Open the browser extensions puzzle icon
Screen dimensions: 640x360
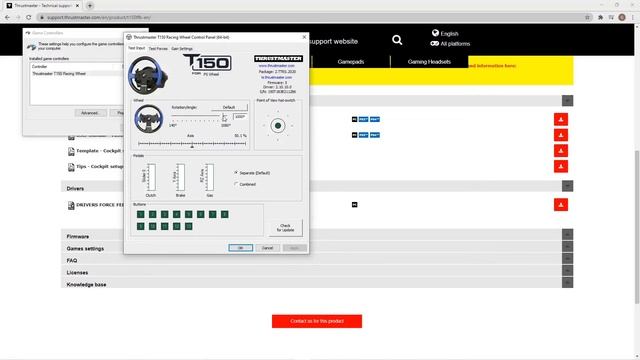tap(600, 17)
